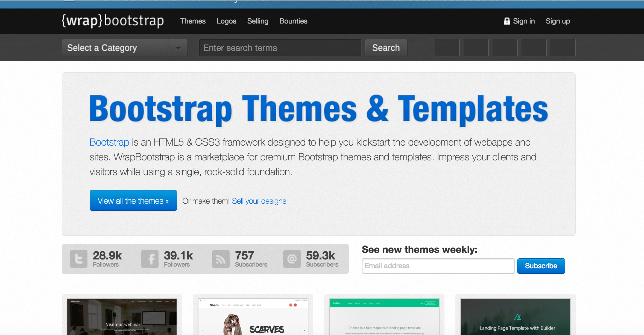Click the Twitter followers icon

[x=78, y=259]
